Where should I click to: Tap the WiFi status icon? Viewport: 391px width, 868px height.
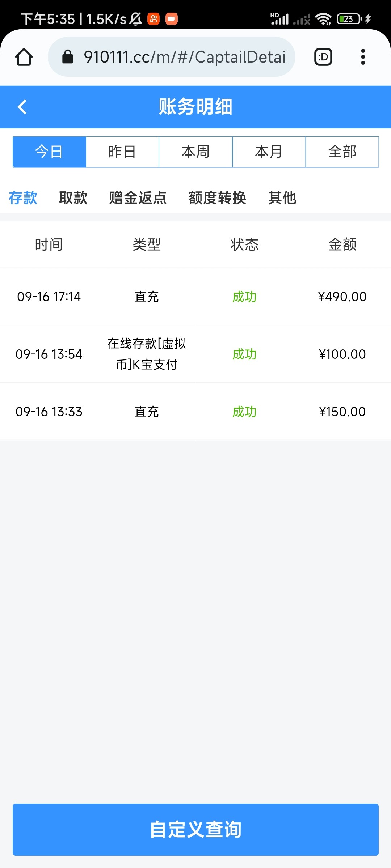tap(323, 19)
